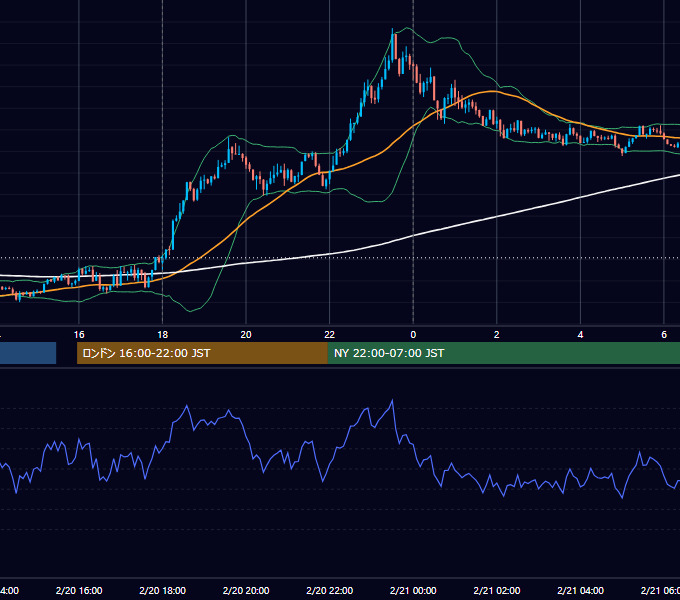Screen dimensions: 680x600
Task: Click the 2/21 02:00 label on oscillator axis
Action: tap(497, 590)
